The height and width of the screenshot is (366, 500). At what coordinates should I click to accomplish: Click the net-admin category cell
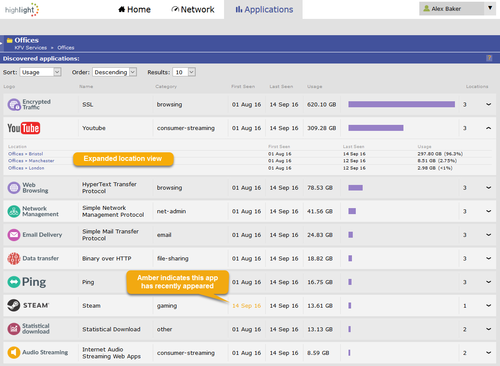click(171, 211)
